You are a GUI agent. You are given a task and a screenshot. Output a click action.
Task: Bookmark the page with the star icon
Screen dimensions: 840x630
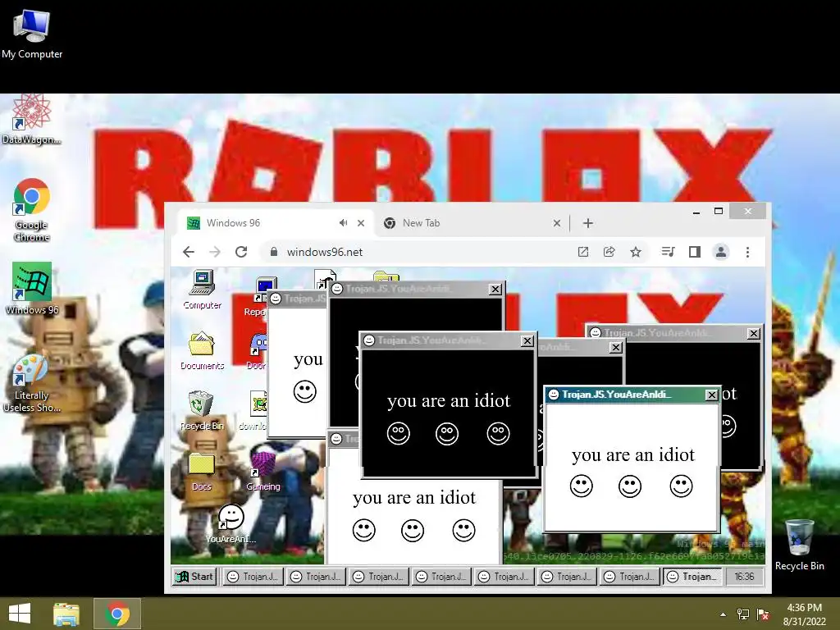636,252
